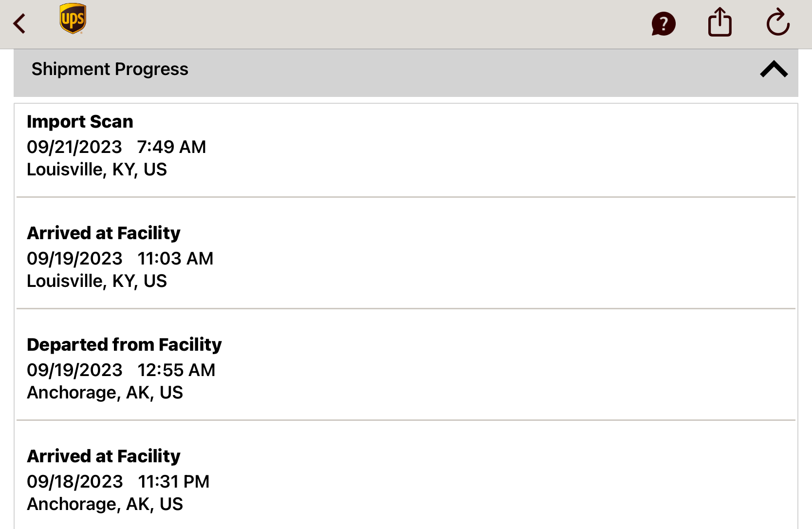Tap Louisville, KY, US under Import Scan
Image resolution: width=812 pixels, height=529 pixels.
click(97, 170)
